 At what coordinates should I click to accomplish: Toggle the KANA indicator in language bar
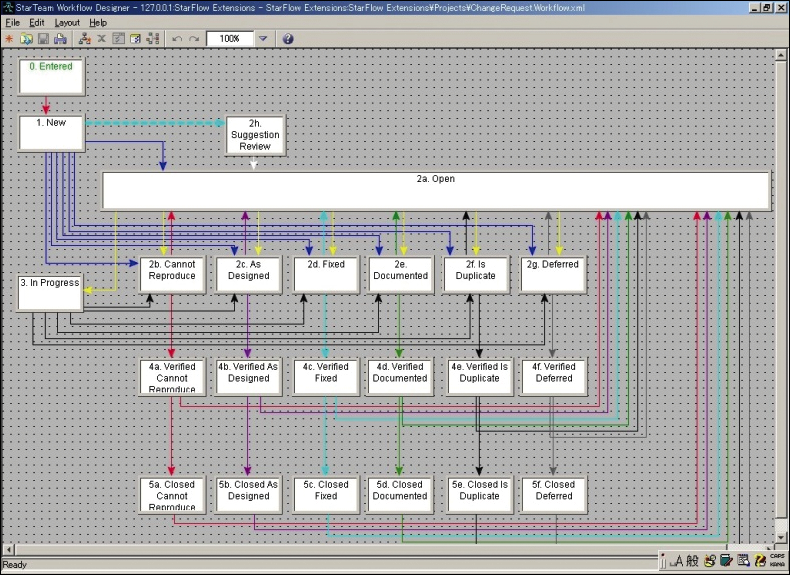click(777, 564)
